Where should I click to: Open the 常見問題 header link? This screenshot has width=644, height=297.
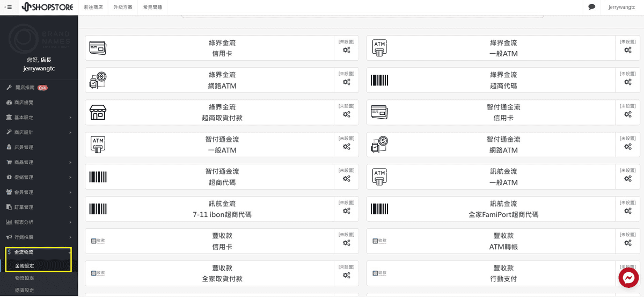point(152,7)
